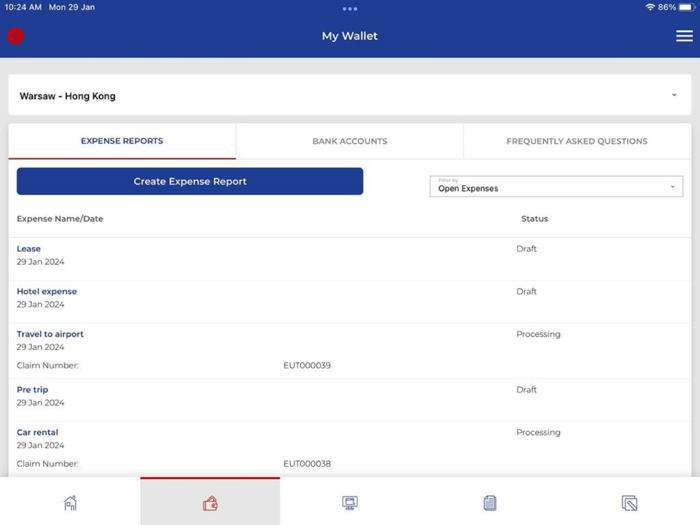
Task: Open the Filter by Open Expenses dropdown
Action: 556,186
